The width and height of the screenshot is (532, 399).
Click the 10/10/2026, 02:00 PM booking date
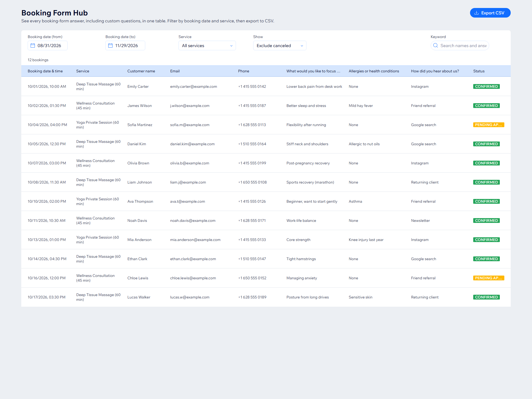(x=47, y=201)
